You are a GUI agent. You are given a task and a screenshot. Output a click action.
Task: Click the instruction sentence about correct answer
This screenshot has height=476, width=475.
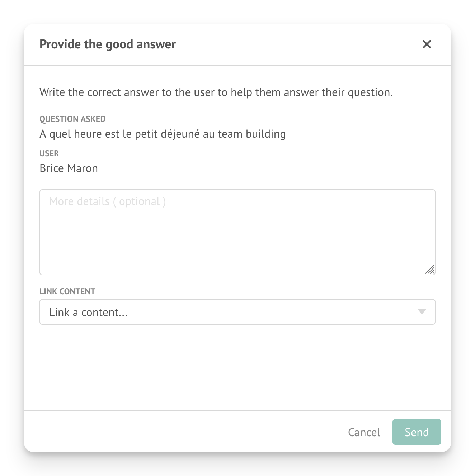pos(216,92)
